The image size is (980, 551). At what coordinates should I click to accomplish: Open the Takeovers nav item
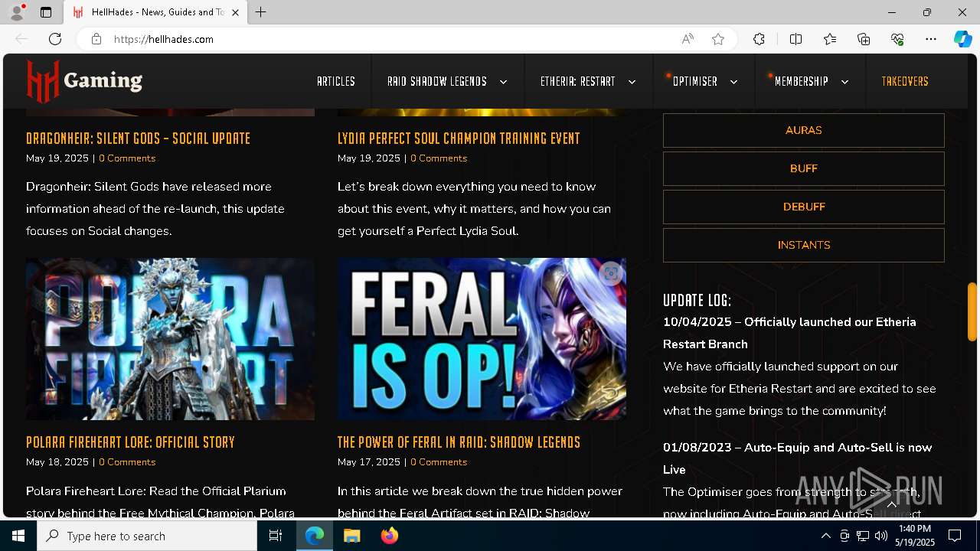pos(905,81)
